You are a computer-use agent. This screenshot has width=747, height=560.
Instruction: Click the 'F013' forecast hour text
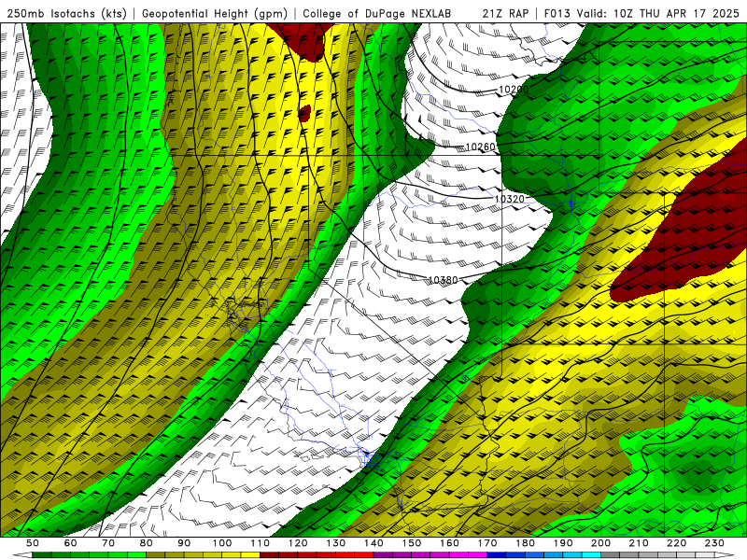(x=557, y=13)
